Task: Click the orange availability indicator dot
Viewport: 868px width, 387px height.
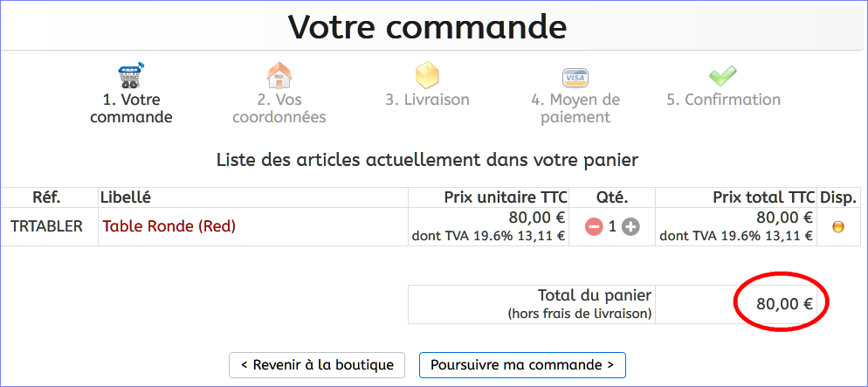Action: 838,227
